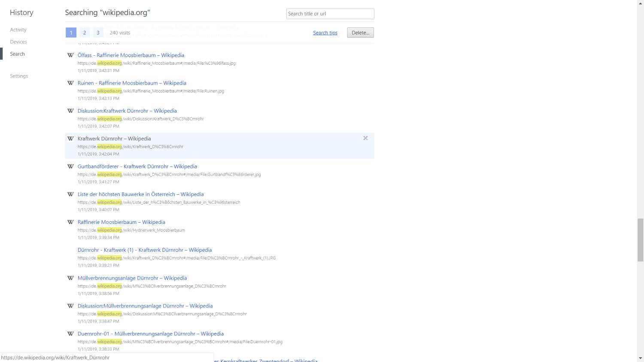Go to results page 3
Image resolution: width=644 pixels, height=362 pixels.
[x=98, y=33]
